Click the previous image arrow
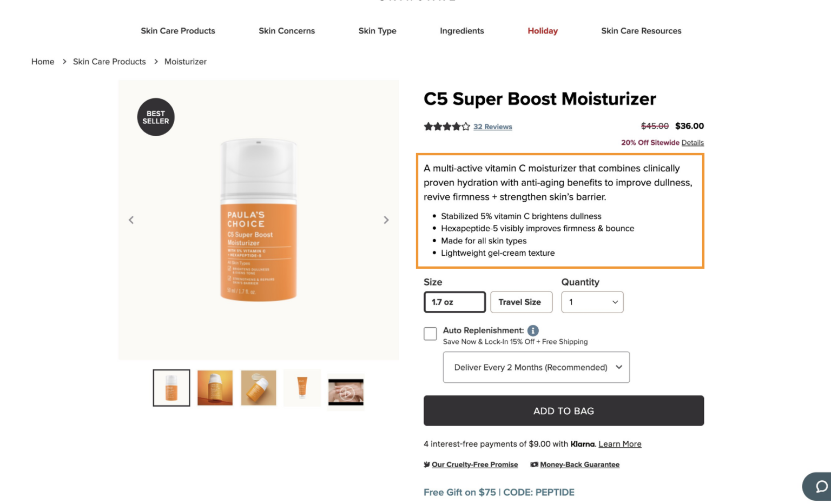The width and height of the screenshot is (831, 504). [131, 220]
